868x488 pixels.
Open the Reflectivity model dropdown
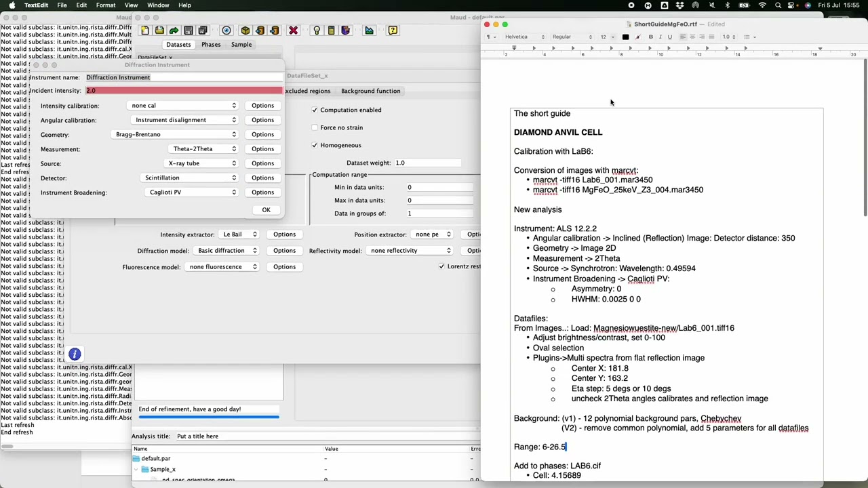click(x=410, y=251)
